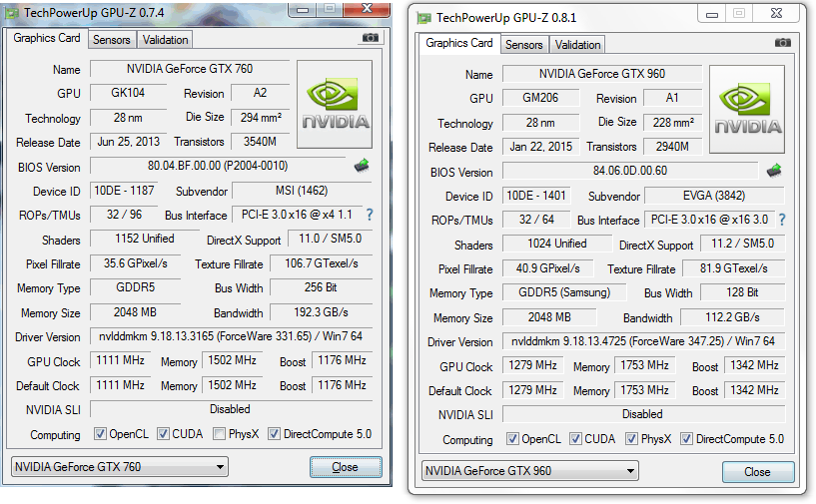Image resolution: width=816 pixels, height=504 pixels.
Task: Click the Bus Interface question mark in GPU-Z 0.8.1
Action: click(x=781, y=220)
